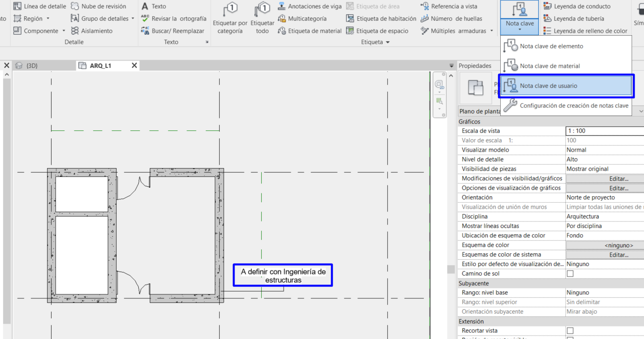Click Rango: nivel base value Ninguno
The width and height of the screenshot is (644, 339).
pyautogui.click(x=605, y=292)
